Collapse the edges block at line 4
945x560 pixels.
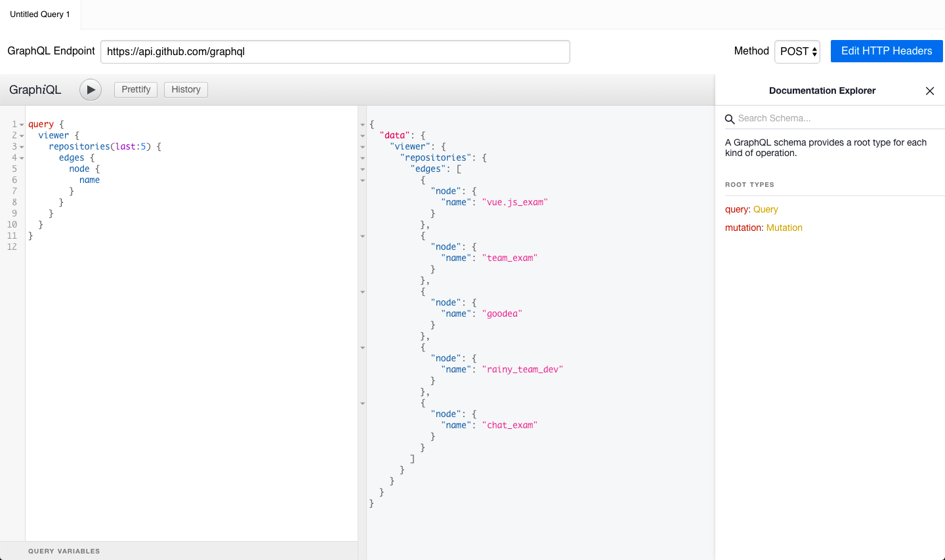(x=22, y=158)
